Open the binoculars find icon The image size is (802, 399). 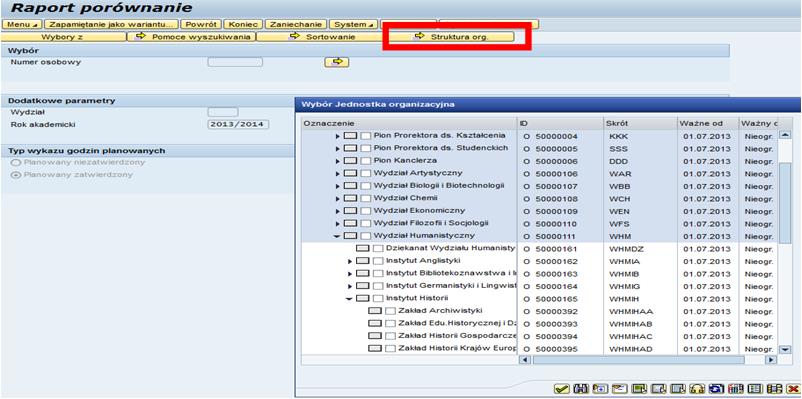581,389
